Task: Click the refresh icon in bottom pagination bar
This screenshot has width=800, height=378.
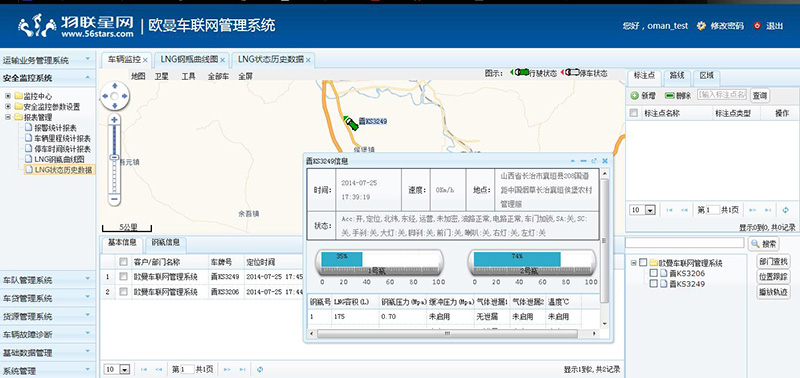Action: coord(260,369)
